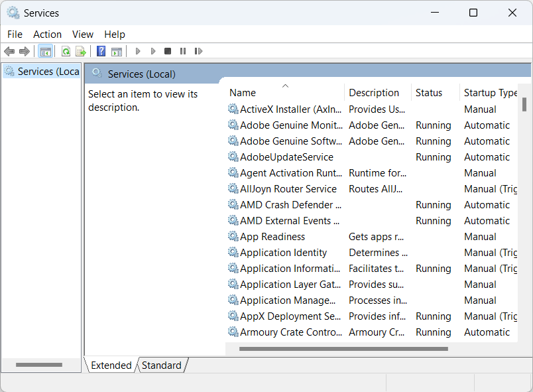Click 'Armoury Cr...' description cell
This screenshot has height=392, width=533.
[377, 332]
